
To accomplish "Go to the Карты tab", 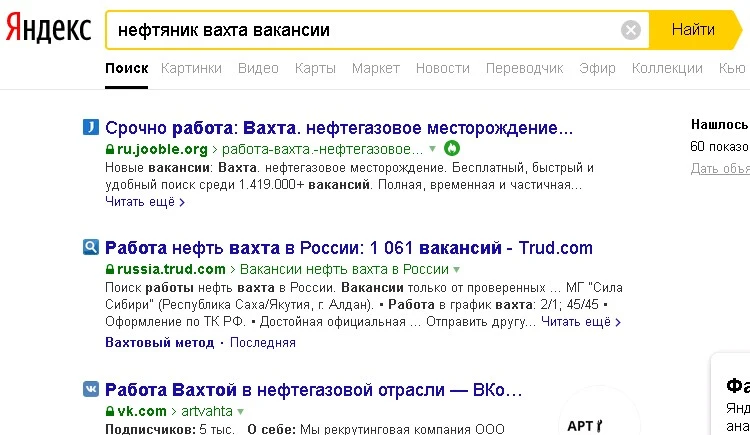I will (315, 68).
